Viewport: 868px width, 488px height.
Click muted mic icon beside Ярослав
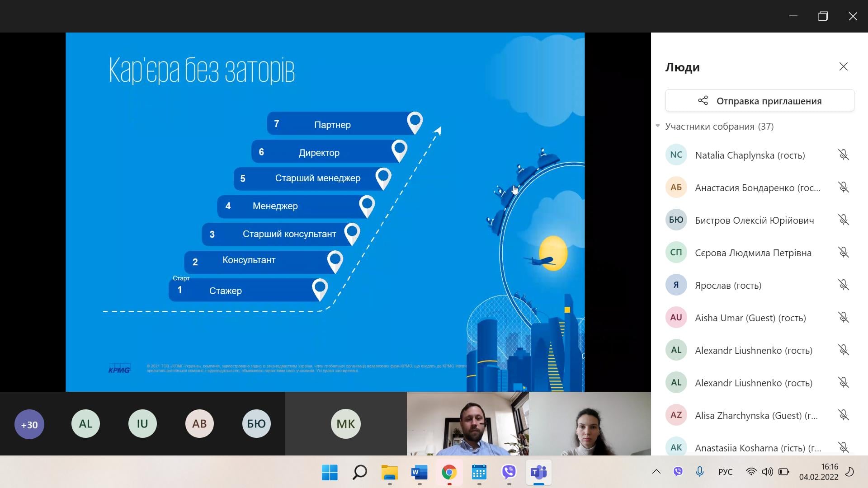coord(843,285)
